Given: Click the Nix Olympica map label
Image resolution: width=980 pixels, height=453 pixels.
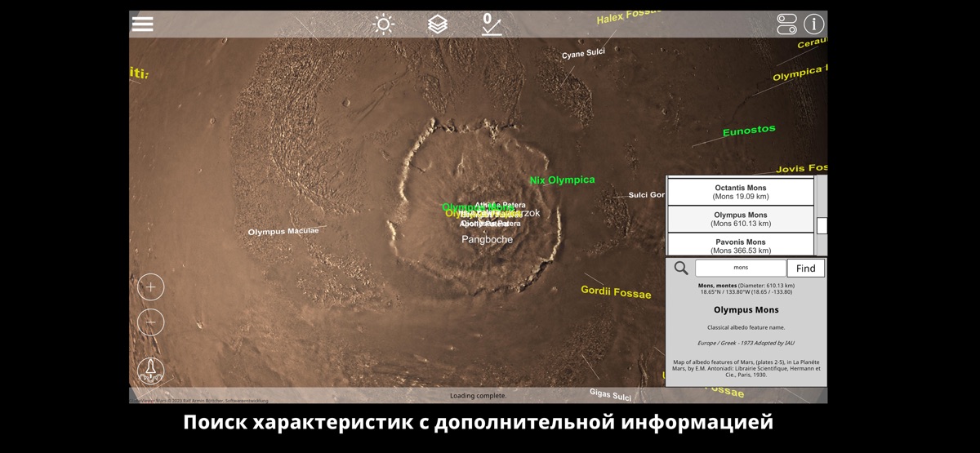Looking at the screenshot, I should pos(562,180).
